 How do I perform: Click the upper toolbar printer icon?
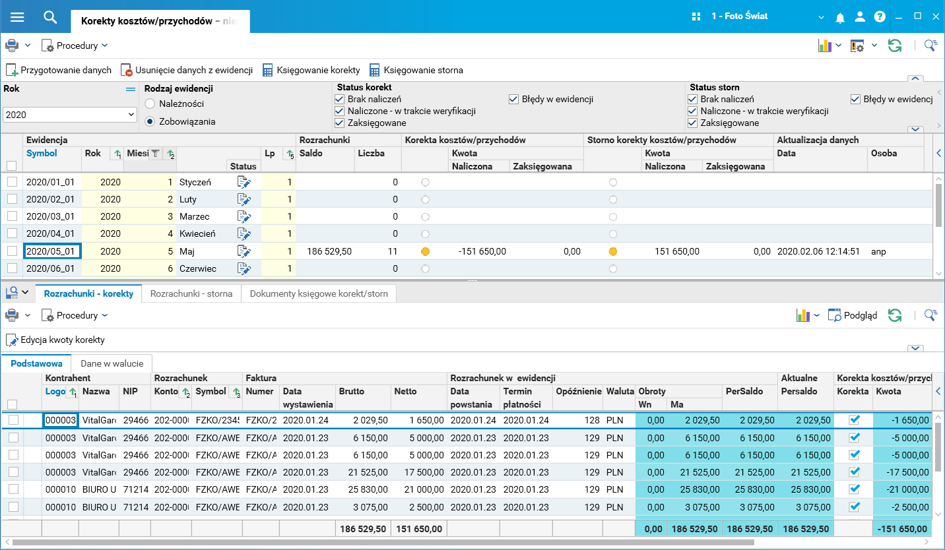coord(12,46)
